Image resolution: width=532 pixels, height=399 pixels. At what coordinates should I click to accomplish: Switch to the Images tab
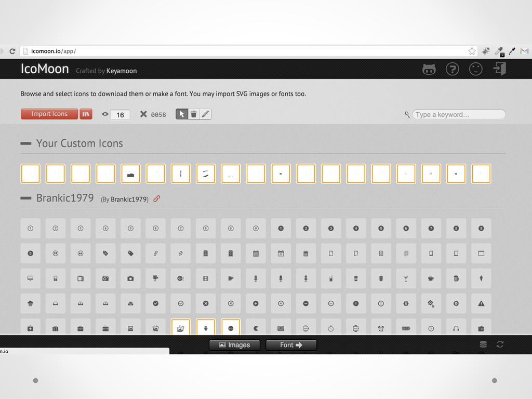pyautogui.click(x=234, y=345)
